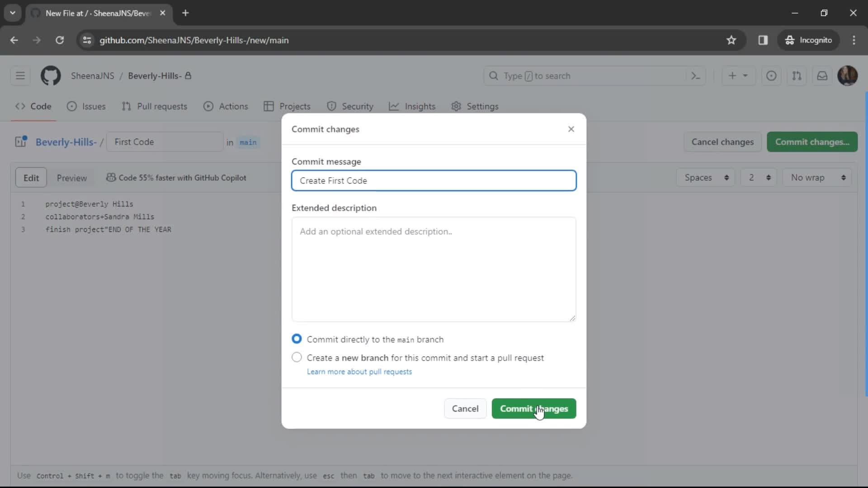
Task: Open the extended description text area
Action: (x=434, y=269)
